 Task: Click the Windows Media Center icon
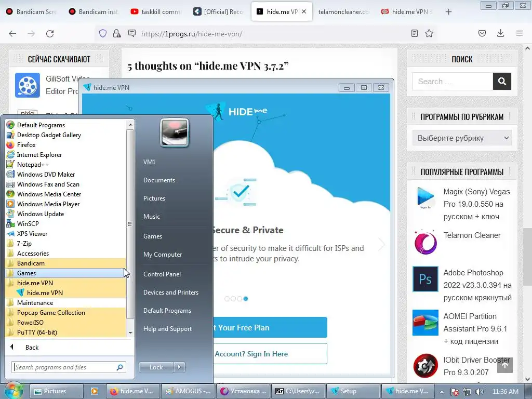coord(10,194)
